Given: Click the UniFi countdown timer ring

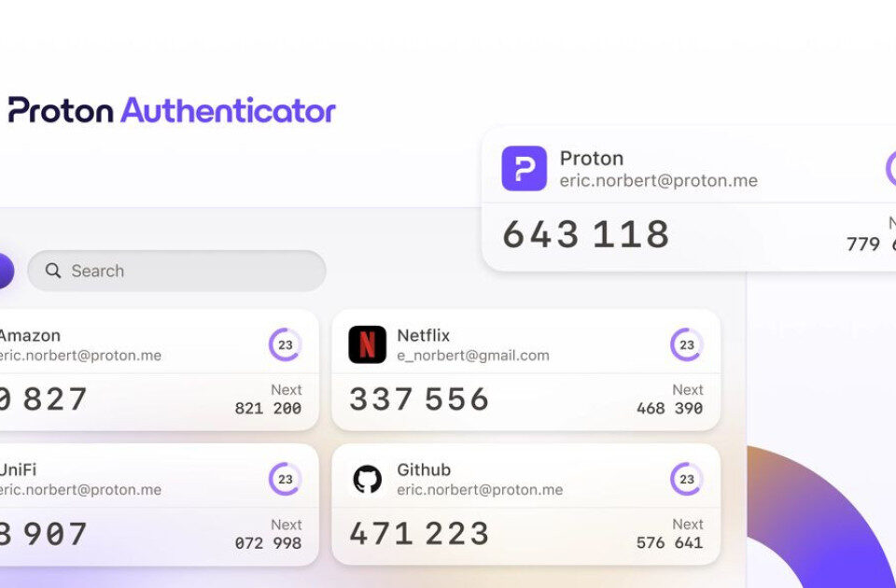Looking at the screenshot, I should point(286,479).
